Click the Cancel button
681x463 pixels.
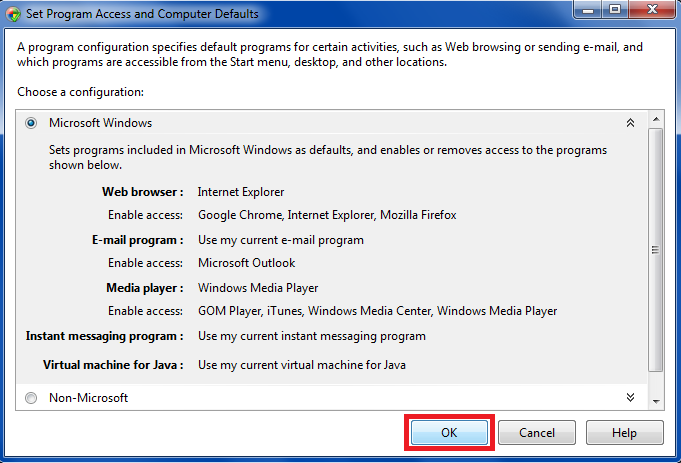tap(537, 433)
